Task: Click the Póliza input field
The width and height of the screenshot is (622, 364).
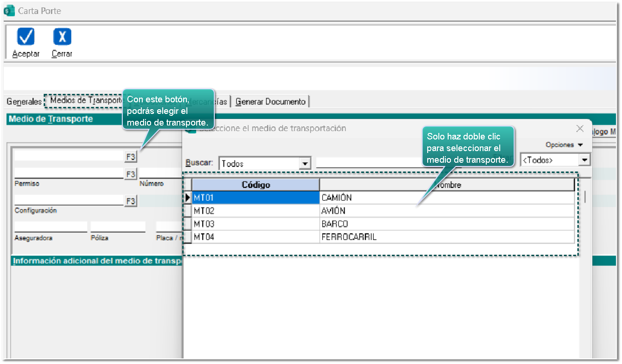Action: tap(118, 227)
